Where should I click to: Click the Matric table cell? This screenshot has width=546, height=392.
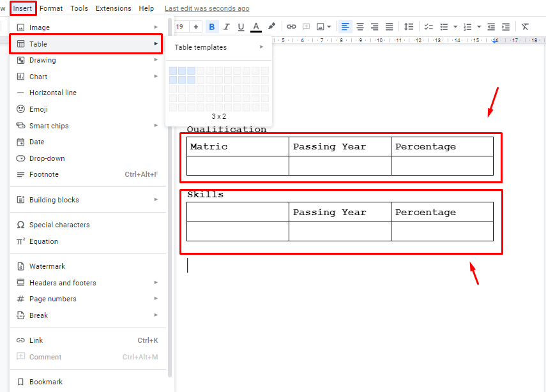[x=238, y=147]
